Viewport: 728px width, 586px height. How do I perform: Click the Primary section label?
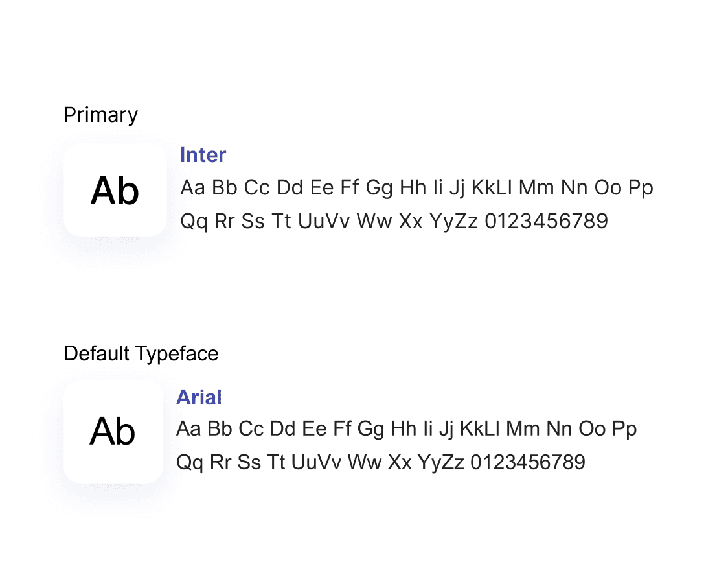coord(101,115)
